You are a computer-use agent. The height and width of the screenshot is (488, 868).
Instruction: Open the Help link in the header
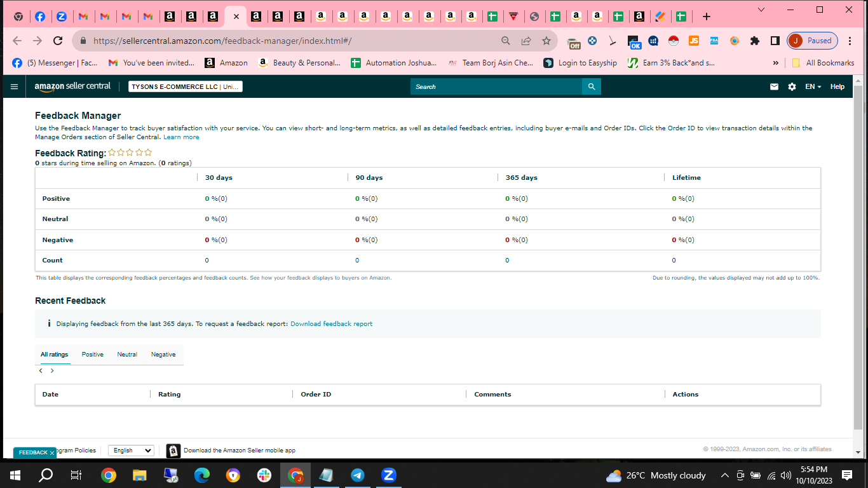tap(837, 86)
